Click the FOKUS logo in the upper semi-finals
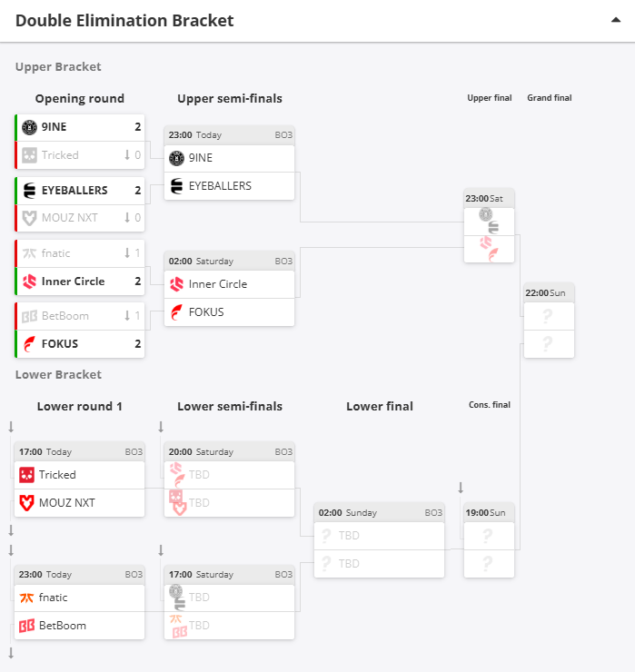 click(x=177, y=312)
